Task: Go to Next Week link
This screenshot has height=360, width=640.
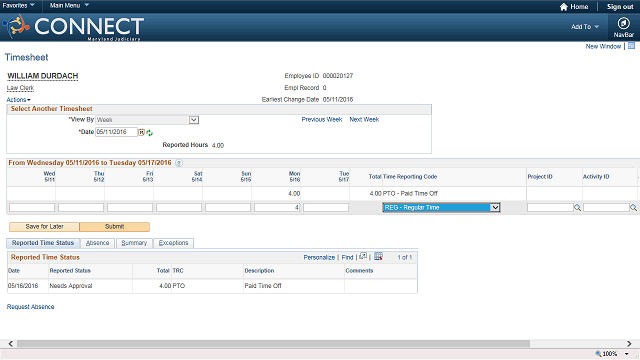Action: pyautogui.click(x=364, y=120)
